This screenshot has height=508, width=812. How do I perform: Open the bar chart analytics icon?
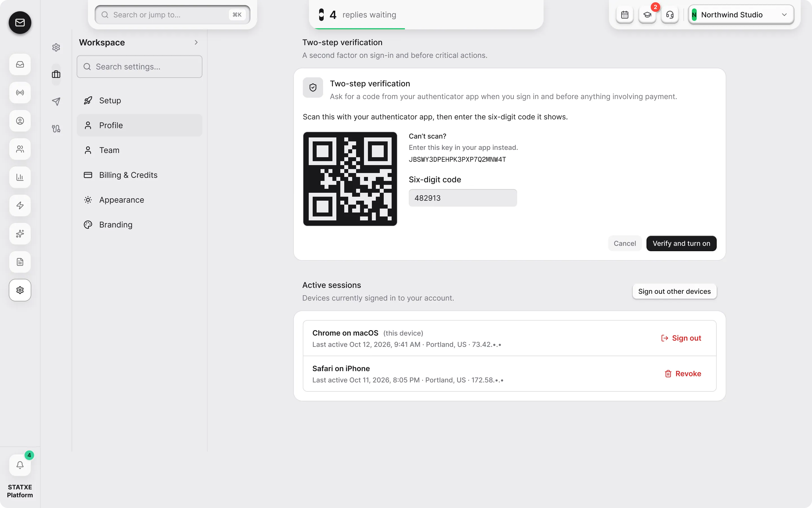point(20,177)
